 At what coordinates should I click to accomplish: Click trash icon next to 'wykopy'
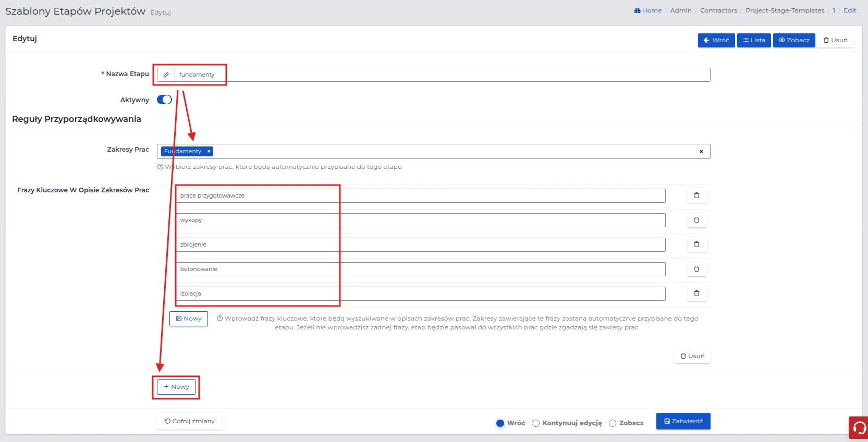pyautogui.click(x=696, y=220)
